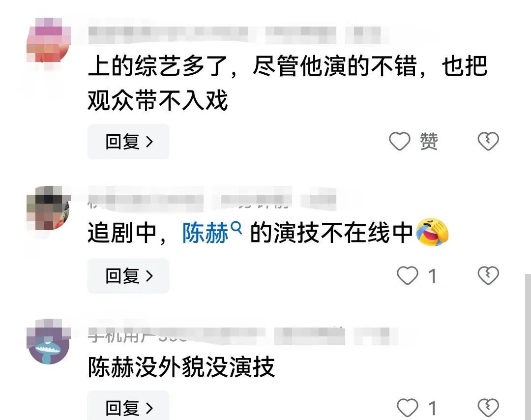This screenshot has height=420, width=531.
Task: Tap broken heart on 演技不在线 comment
Action: point(488,275)
